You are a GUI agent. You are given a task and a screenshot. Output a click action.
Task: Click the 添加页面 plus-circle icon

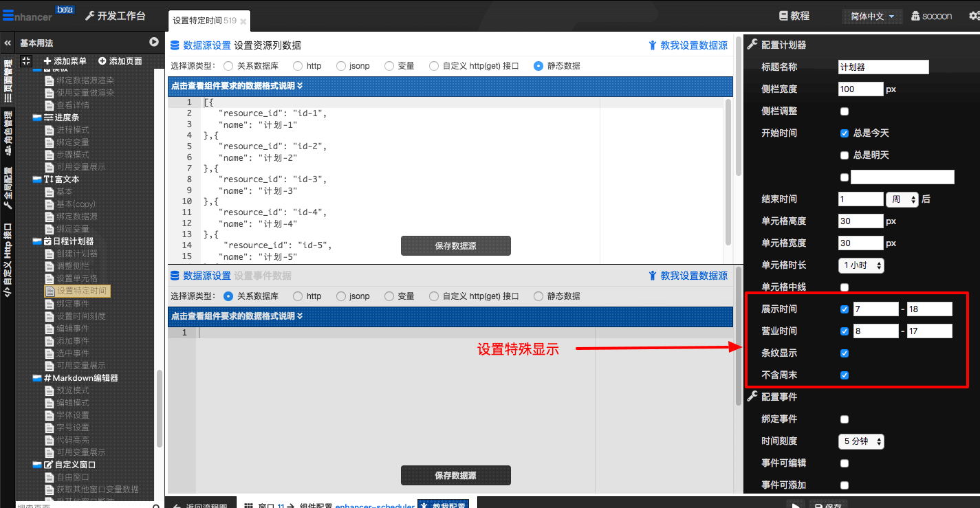102,61
